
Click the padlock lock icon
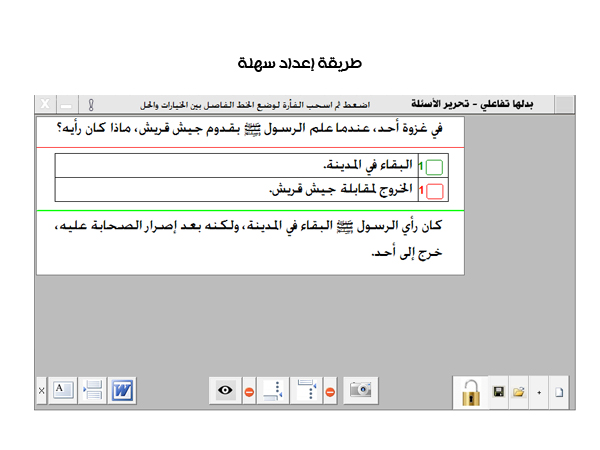[x=471, y=392]
